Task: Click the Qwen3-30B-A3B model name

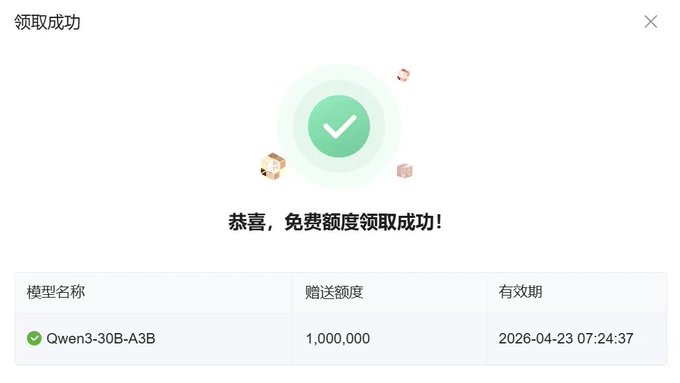Action: [101, 338]
